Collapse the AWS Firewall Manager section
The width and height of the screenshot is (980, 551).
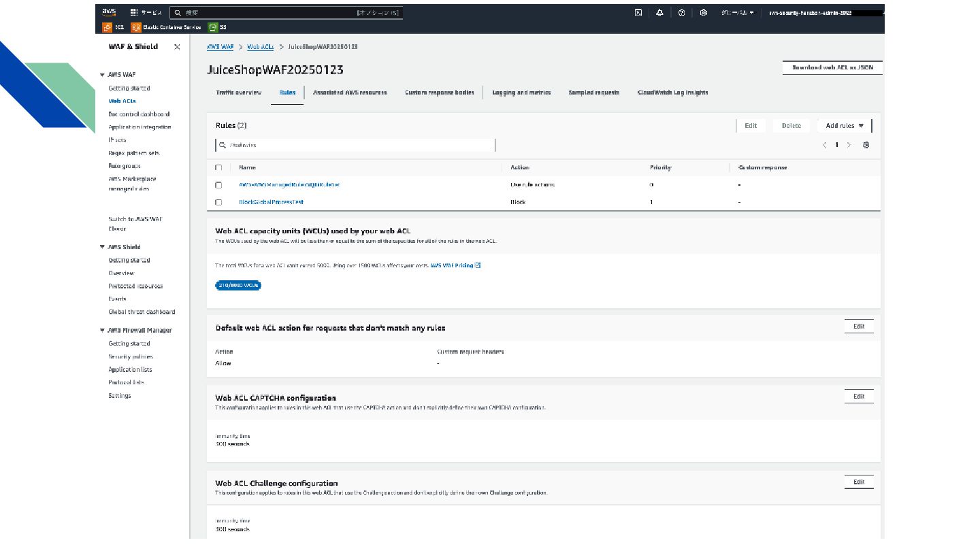click(x=102, y=331)
